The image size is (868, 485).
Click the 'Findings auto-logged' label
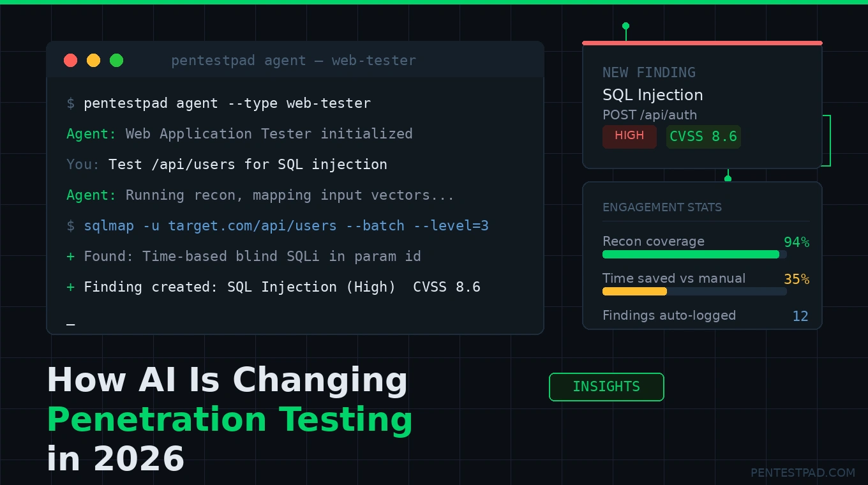point(669,315)
